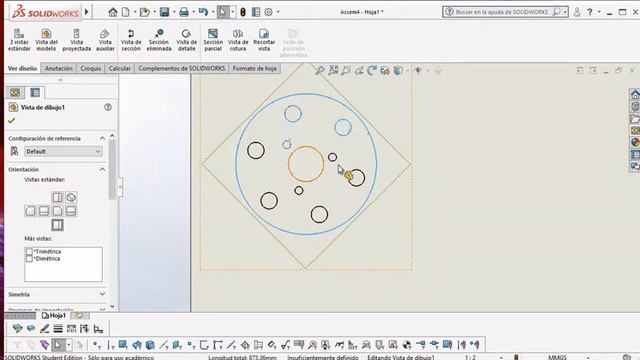
Task: Collapse the Configuración de referencia section
Action: 102,138
